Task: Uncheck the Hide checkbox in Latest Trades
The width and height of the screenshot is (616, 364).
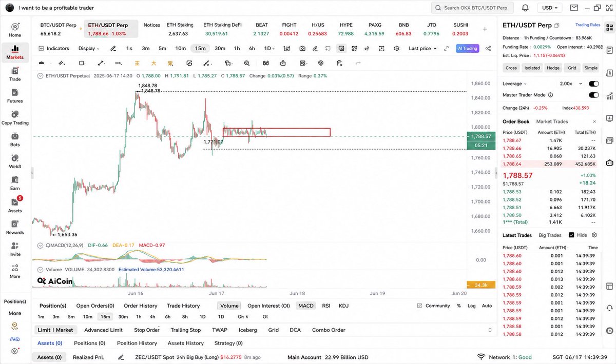Action: (571, 235)
